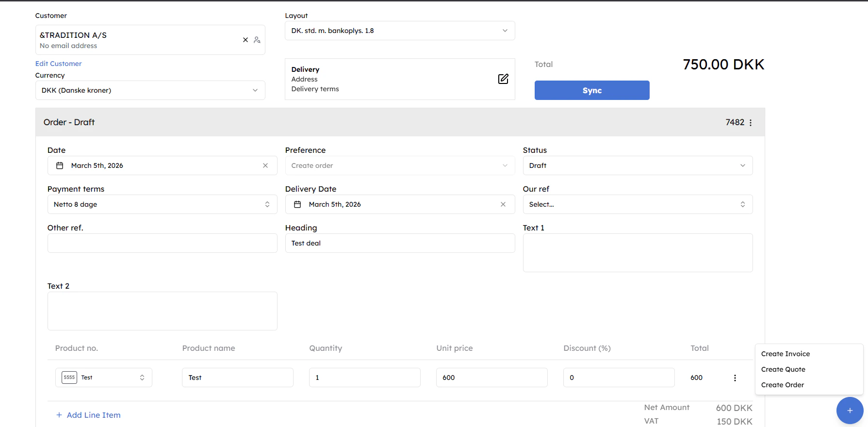This screenshot has width=868, height=427.
Task: Click the Sync button
Action: point(592,90)
